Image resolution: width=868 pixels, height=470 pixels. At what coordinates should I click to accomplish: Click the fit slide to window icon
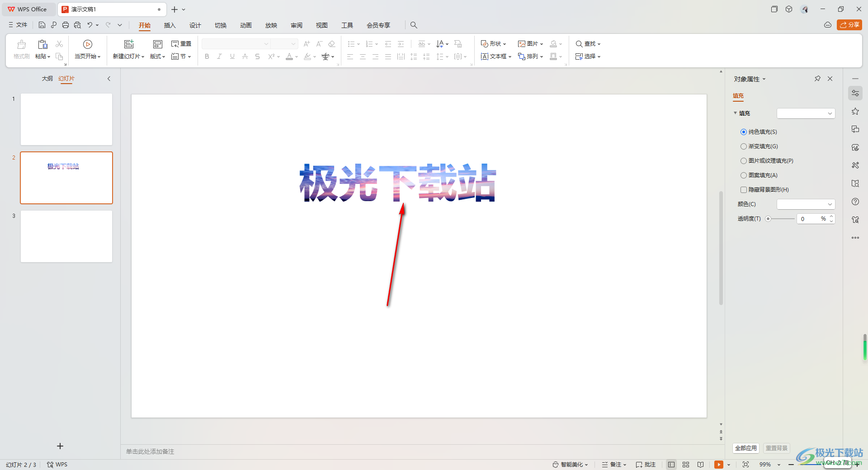tap(746, 465)
